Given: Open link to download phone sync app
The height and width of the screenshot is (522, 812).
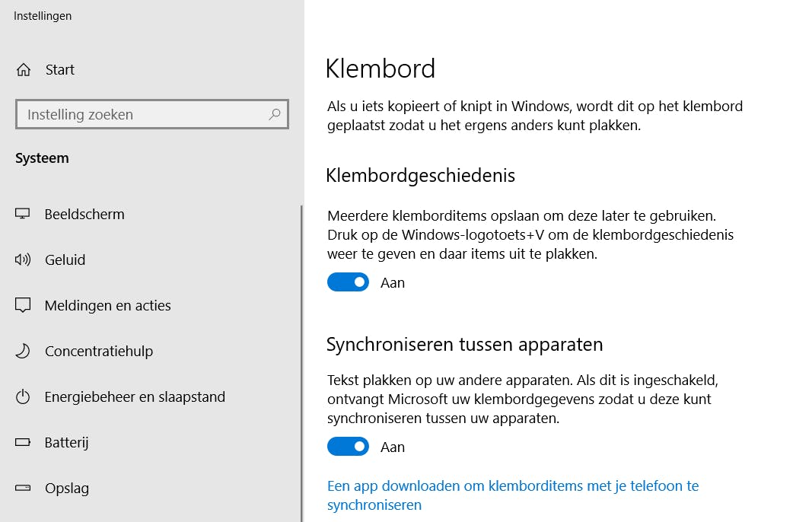Looking at the screenshot, I should (512, 495).
